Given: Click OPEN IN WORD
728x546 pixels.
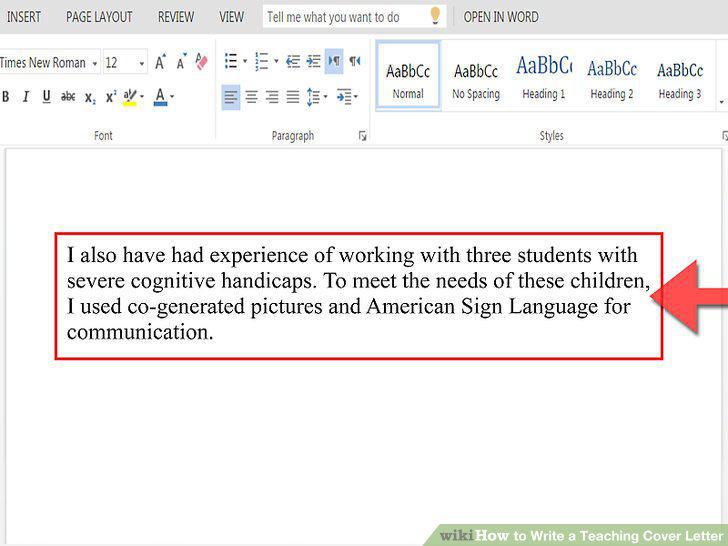Looking at the screenshot, I should click(x=501, y=17).
